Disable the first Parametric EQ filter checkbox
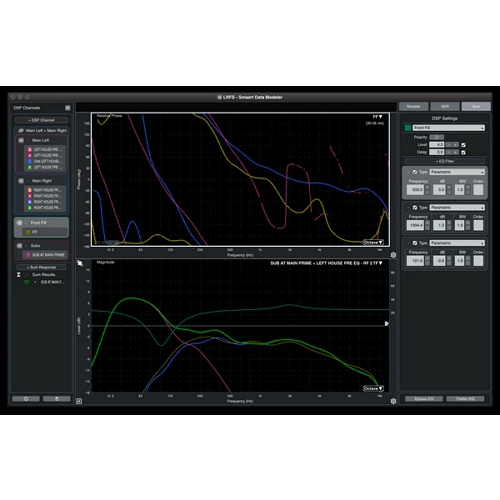 tap(415, 172)
